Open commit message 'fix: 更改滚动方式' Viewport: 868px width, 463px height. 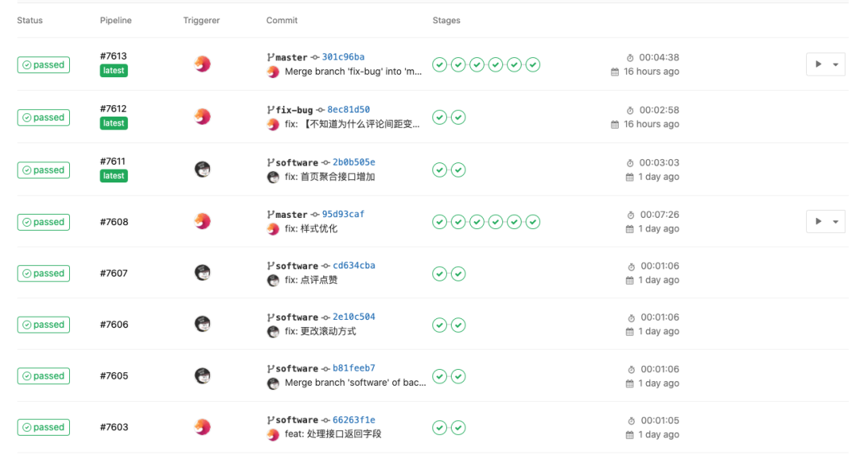321,331
